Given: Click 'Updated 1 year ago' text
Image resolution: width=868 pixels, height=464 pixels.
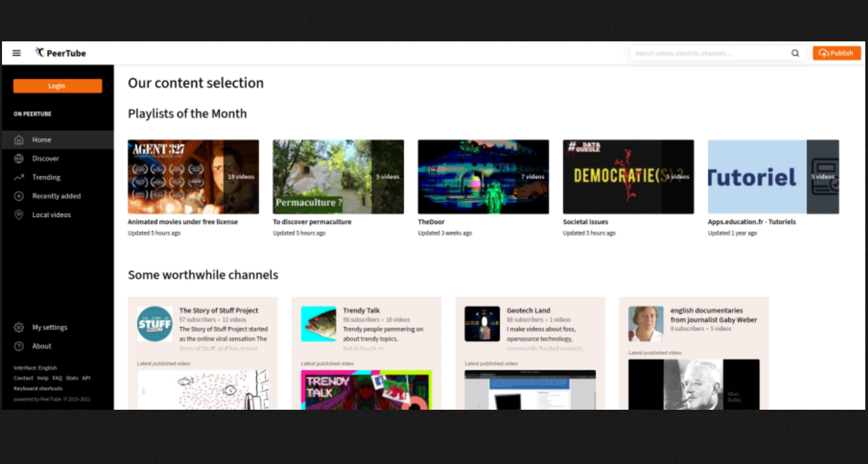Looking at the screenshot, I should coord(733,233).
